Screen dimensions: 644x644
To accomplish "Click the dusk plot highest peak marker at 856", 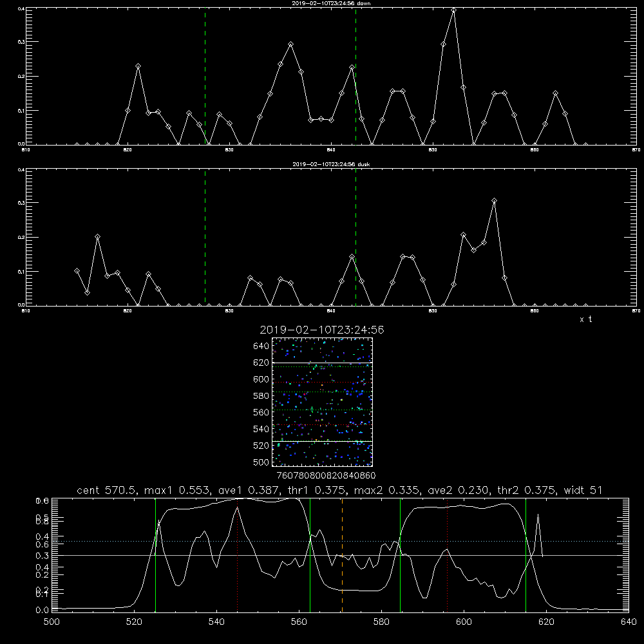I will (494, 201).
